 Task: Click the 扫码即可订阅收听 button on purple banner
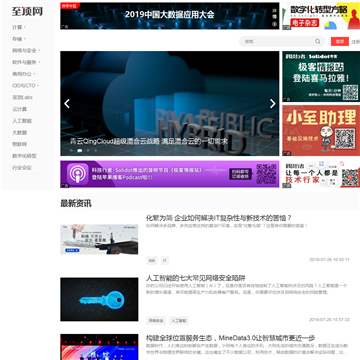click(x=240, y=174)
